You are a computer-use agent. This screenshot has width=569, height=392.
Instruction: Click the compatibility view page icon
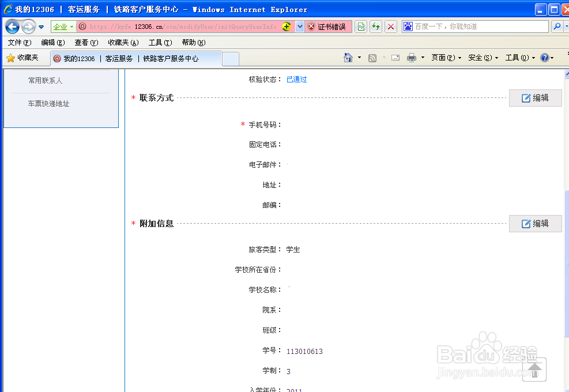[360, 27]
